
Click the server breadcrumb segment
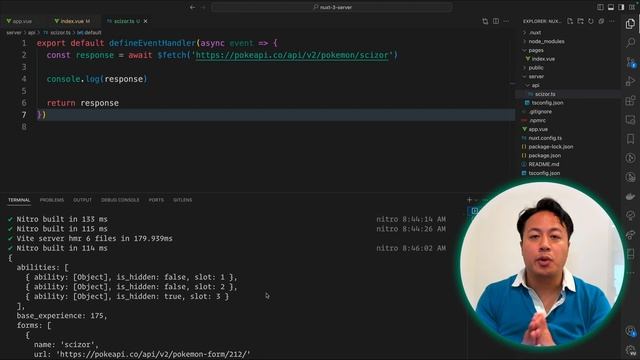13,33
